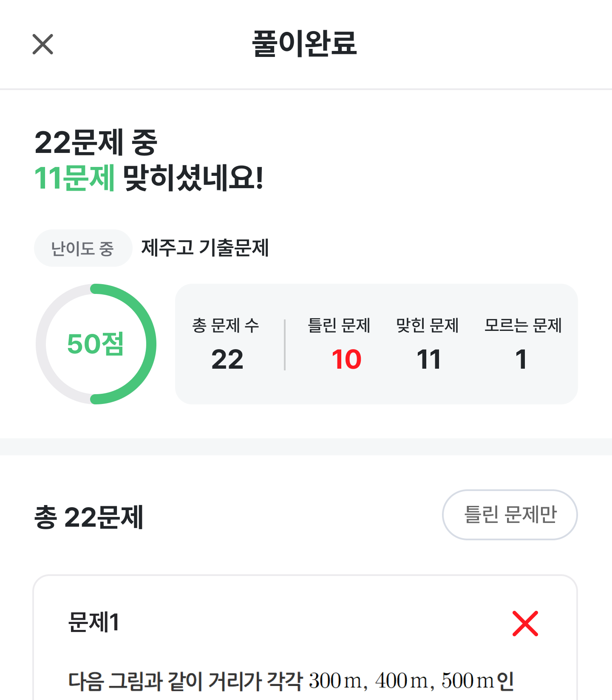Screen dimensions: 612x700
Task: Tap the 22문제 중 heading
Action: (96, 142)
